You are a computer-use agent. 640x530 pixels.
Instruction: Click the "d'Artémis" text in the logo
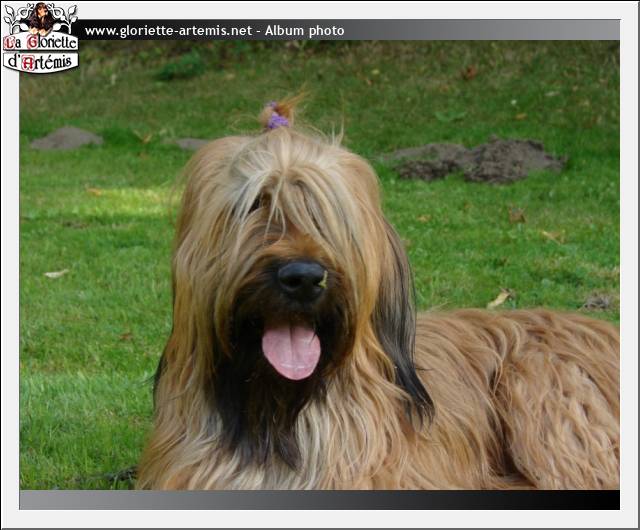[x=40, y=62]
